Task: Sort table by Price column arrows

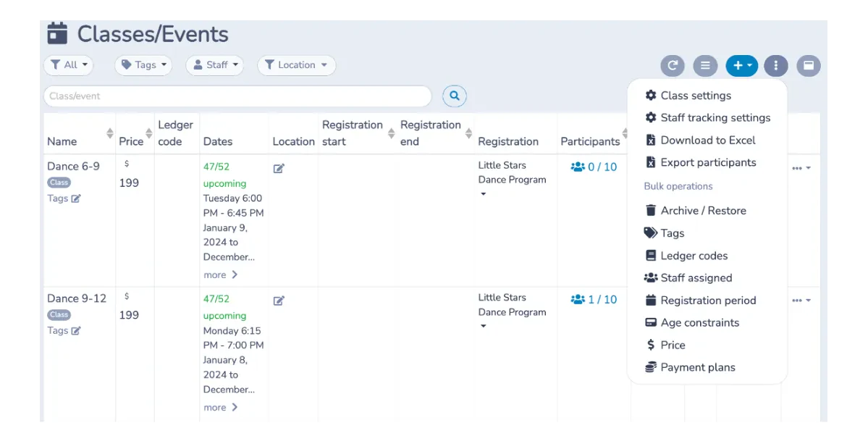Action: pyautogui.click(x=149, y=133)
